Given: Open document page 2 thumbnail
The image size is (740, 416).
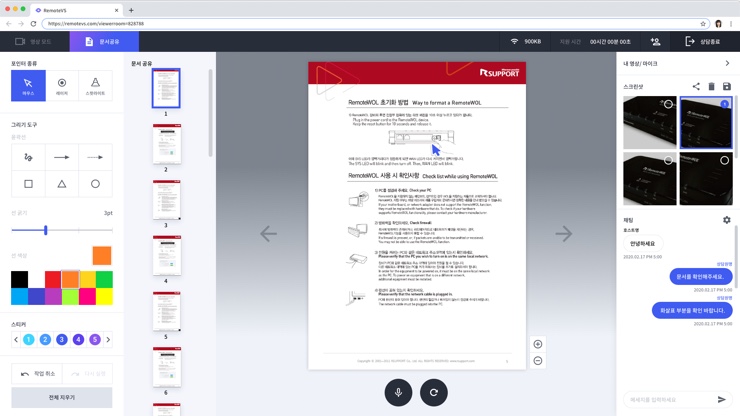Looking at the screenshot, I should [167, 144].
